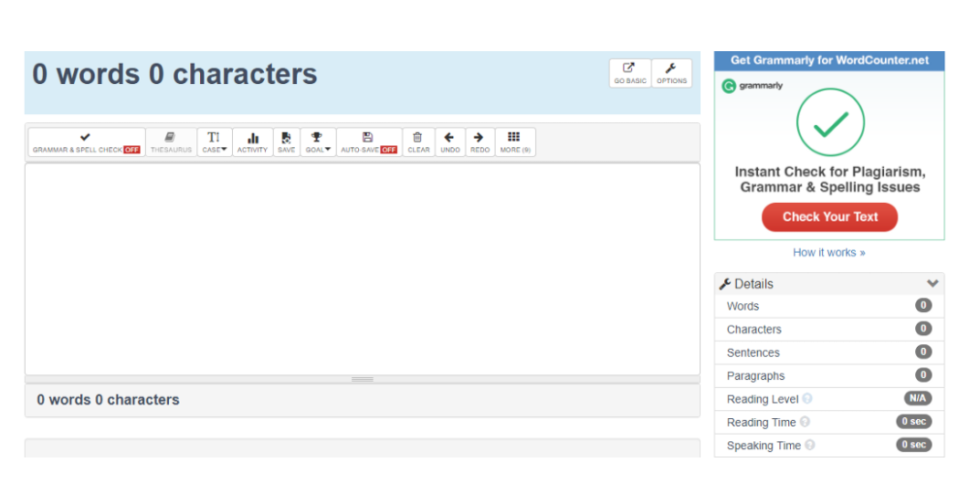Redo with the right arrow icon

pos(479,138)
